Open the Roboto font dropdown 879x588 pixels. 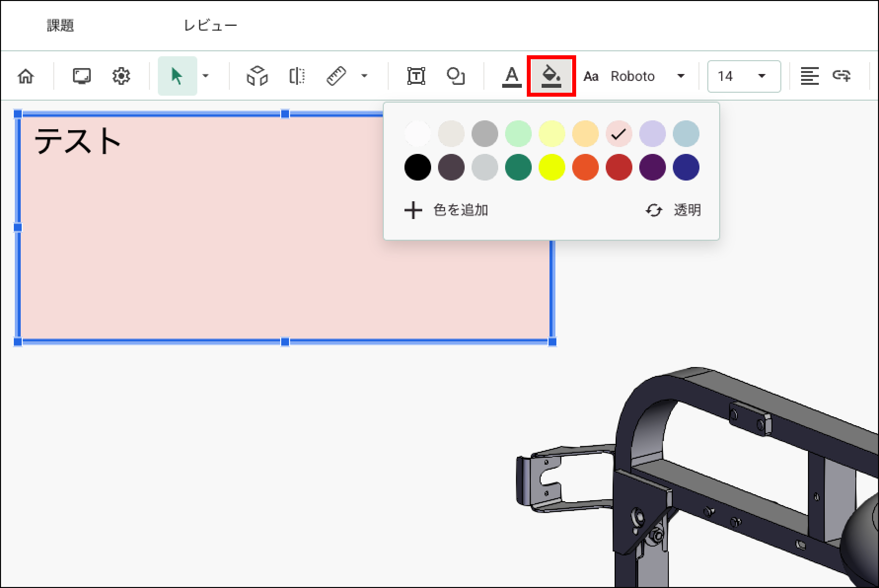click(647, 76)
